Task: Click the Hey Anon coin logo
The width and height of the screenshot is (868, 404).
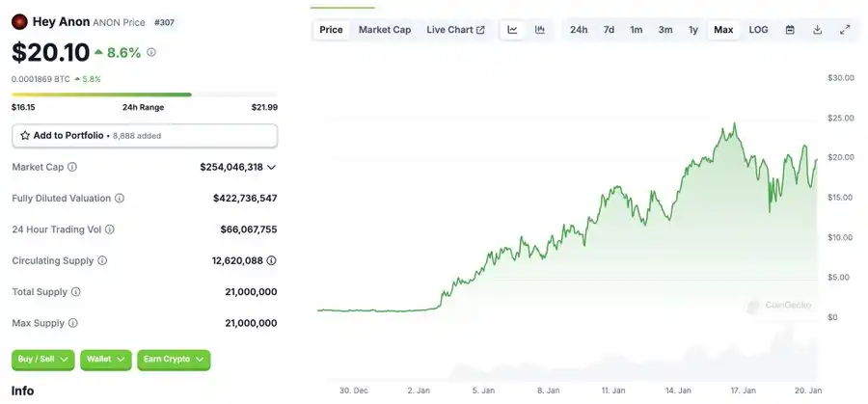Action: (x=18, y=20)
